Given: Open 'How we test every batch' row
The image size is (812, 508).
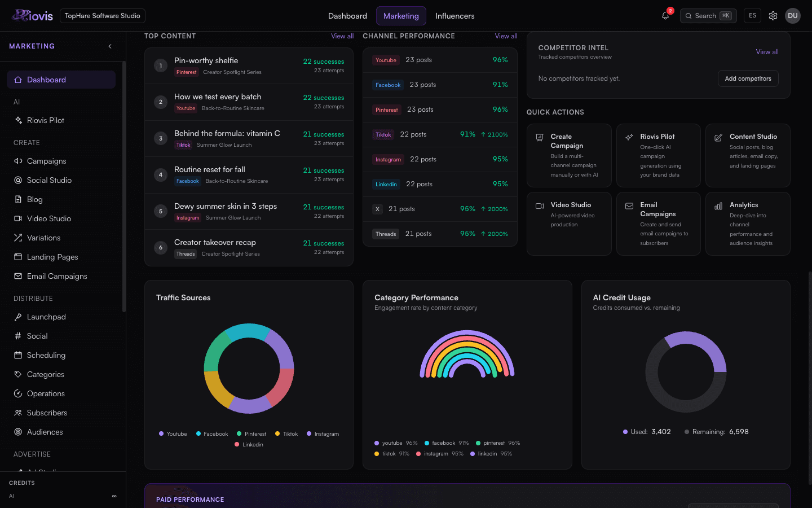Looking at the screenshot, I should (x=249, y=102).
